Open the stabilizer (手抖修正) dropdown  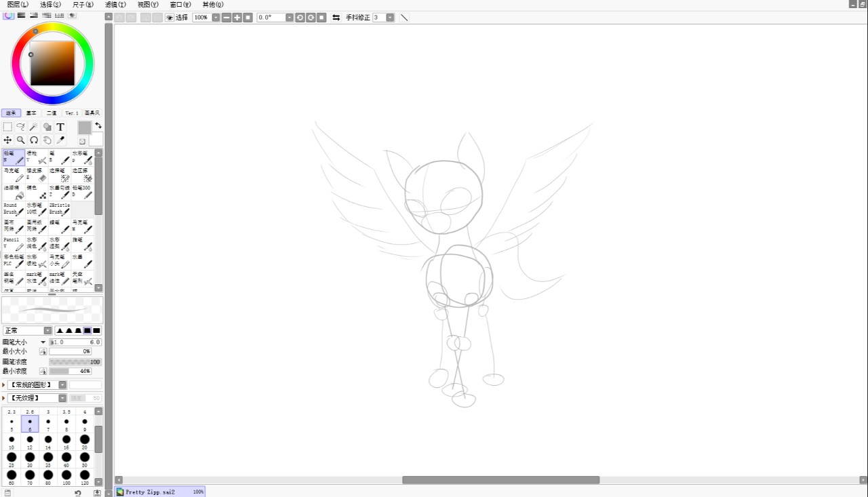(390, 18)
